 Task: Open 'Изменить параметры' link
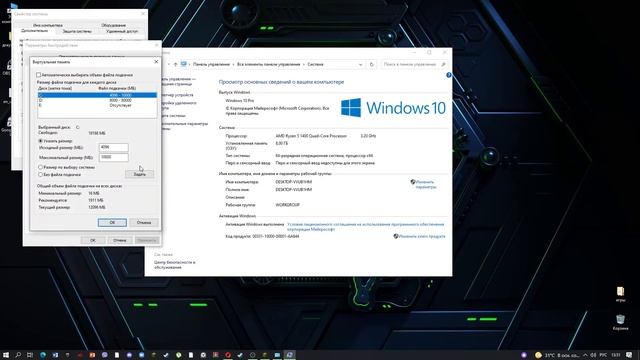[426, 184]
